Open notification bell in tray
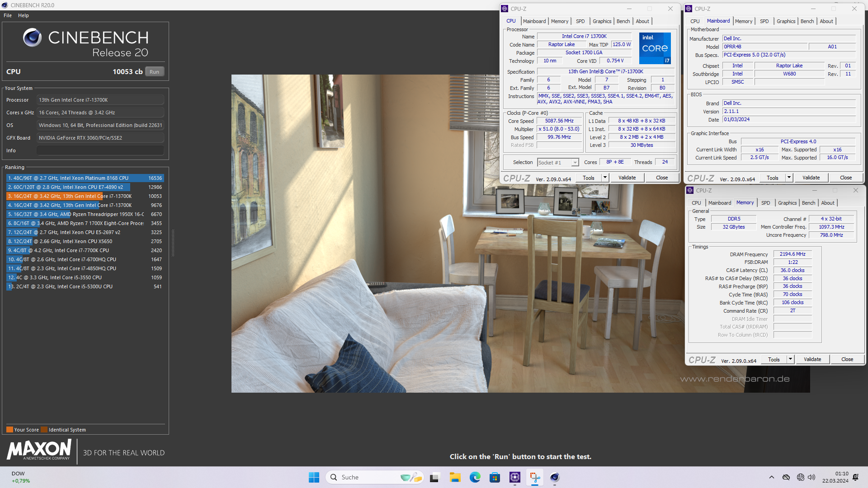Screen dimensions: 868x488 tap(855, 477)
